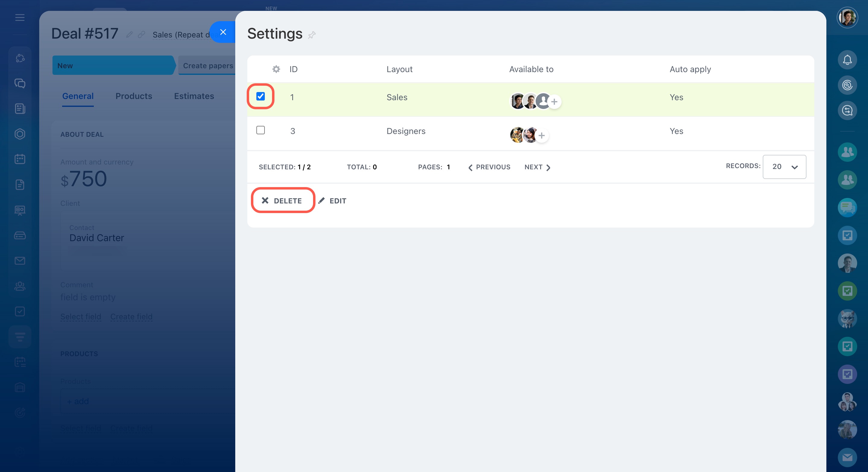Open the hamburger menu icon

point(20,18)
